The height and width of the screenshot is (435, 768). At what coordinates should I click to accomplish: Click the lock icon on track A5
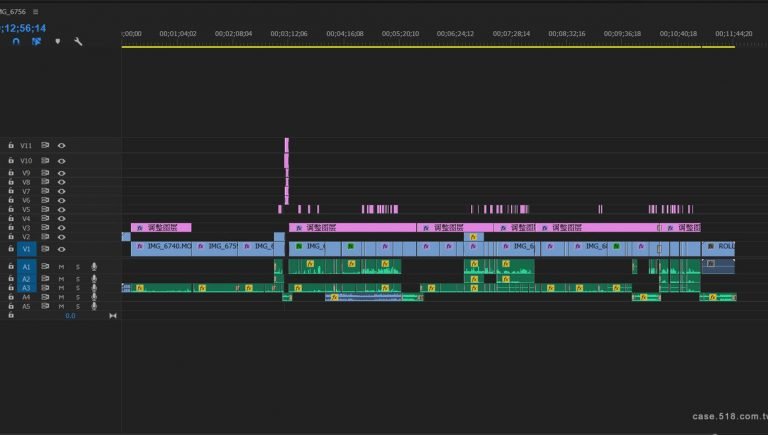click(x=10, y=306)
